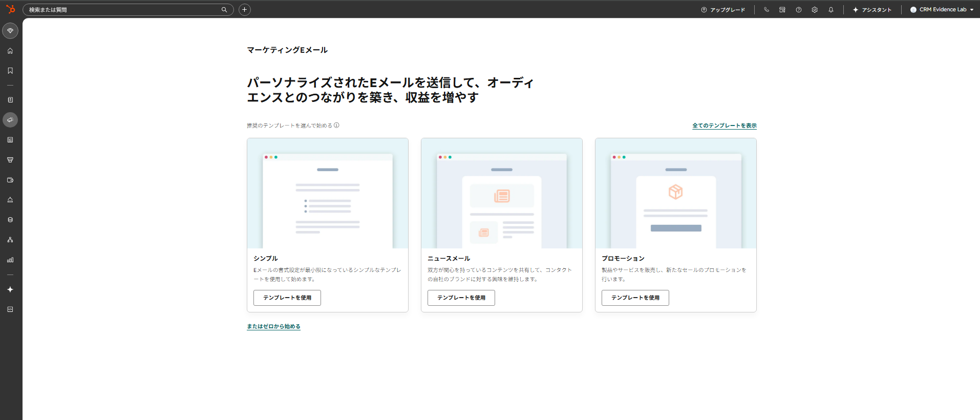Use template button on ニュースメール card
The width and height of the screenshot is (980, 420).
pyautogui.click(x=461, y=298)
